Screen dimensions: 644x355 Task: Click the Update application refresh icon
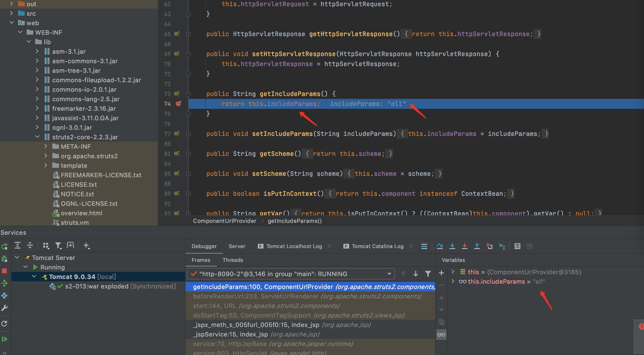[x=5, y=324]
